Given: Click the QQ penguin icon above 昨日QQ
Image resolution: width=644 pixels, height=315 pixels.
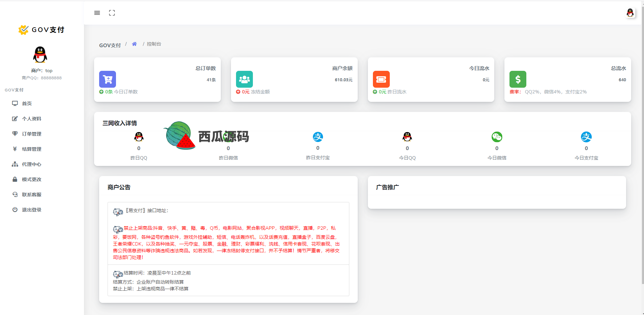Looking at the screenshot, I should (x=139, y=137).
